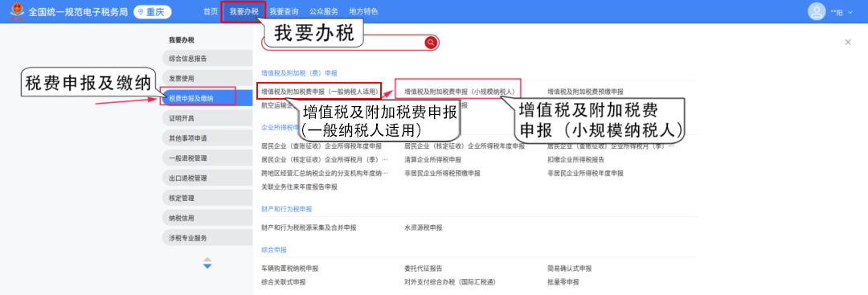868x295 pixels.
Task: Open 水资源税申报 link
Action: tap(424, 227)
